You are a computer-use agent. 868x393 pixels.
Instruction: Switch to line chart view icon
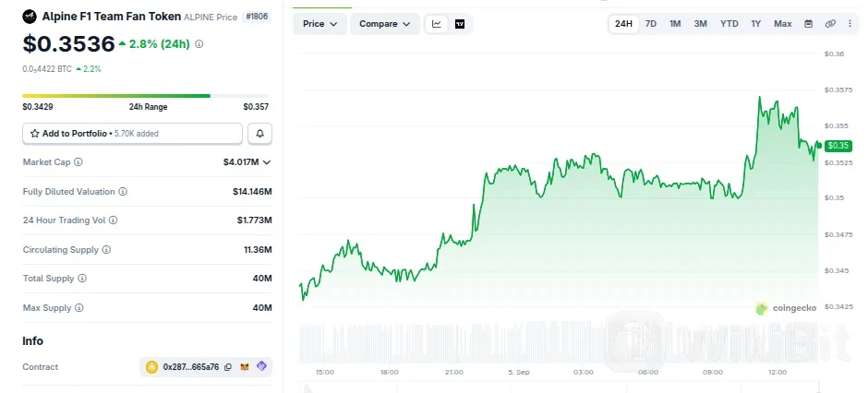(x=437, y=24)
